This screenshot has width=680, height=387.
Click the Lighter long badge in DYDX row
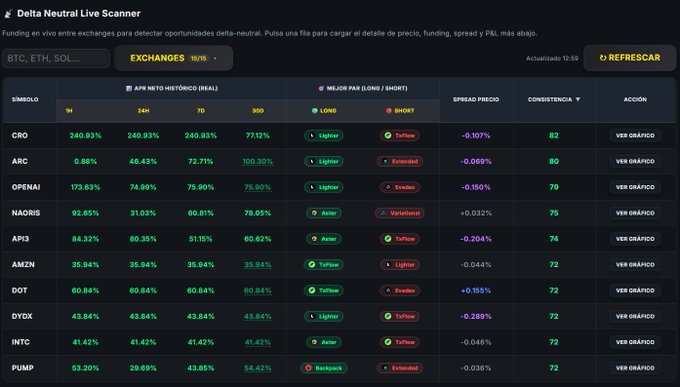click(x=324, y=316)
